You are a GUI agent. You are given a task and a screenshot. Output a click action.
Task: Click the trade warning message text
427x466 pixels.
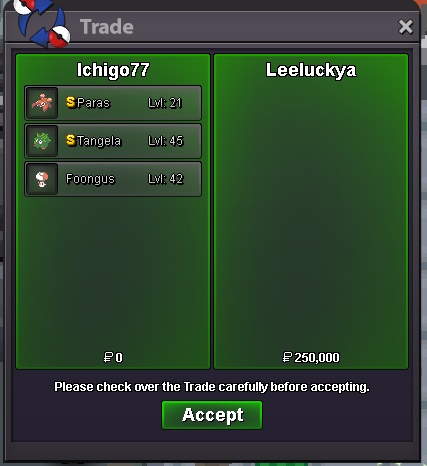coord(212,387)
